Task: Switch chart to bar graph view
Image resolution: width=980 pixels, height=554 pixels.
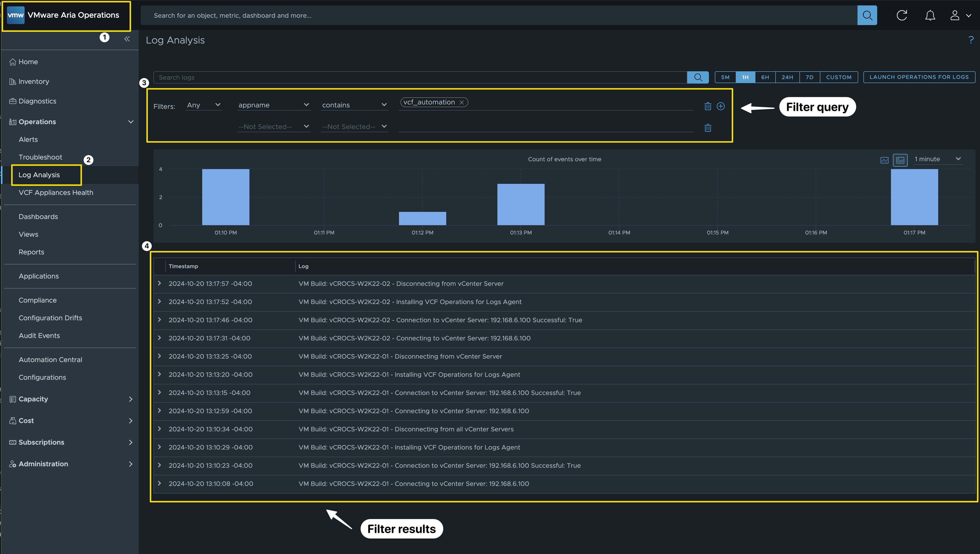Action: coord(900,160)
